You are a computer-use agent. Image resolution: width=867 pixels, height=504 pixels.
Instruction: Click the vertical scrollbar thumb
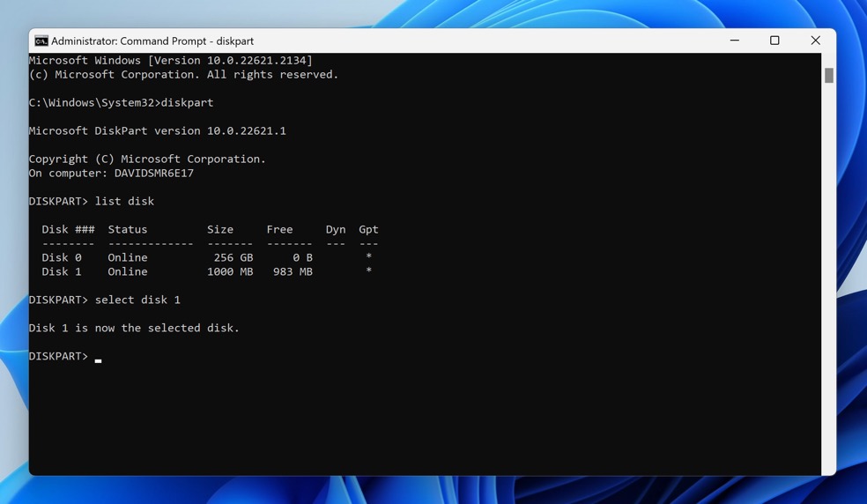click(829, 75)
